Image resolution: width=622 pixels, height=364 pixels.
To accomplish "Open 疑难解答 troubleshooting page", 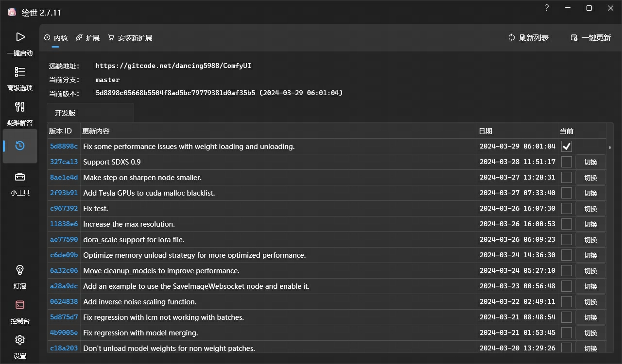I will [20, 114].
